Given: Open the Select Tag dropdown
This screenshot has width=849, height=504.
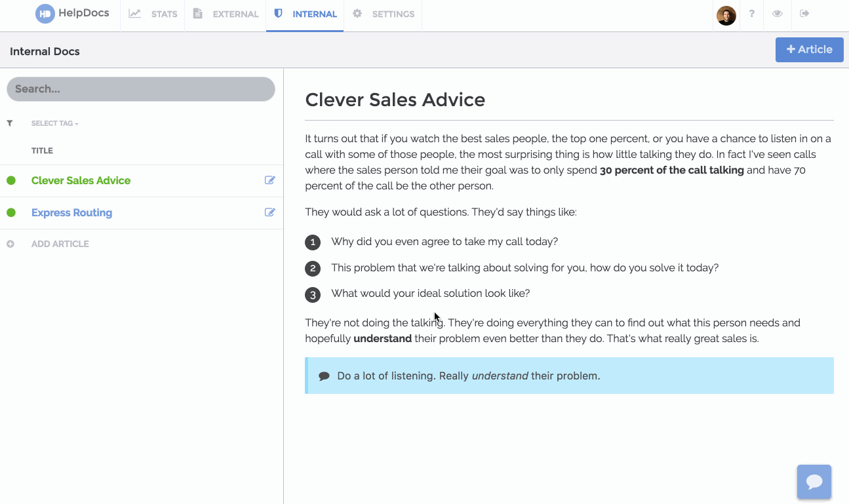Looking at the screenshot, I should coord(54,123).
